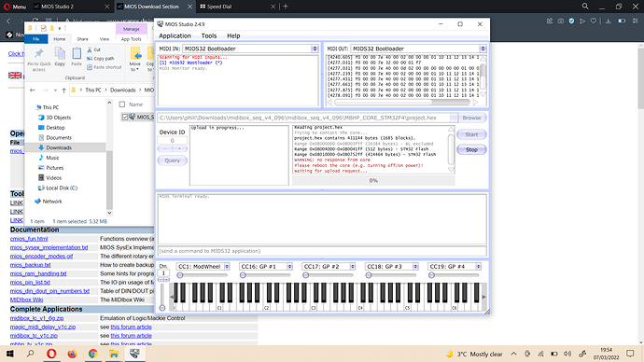Open the mios_backup.txt link
Image resolution: width=644 pixels, height=362 pixels.
pyautogui.click(x=31, y=265)
